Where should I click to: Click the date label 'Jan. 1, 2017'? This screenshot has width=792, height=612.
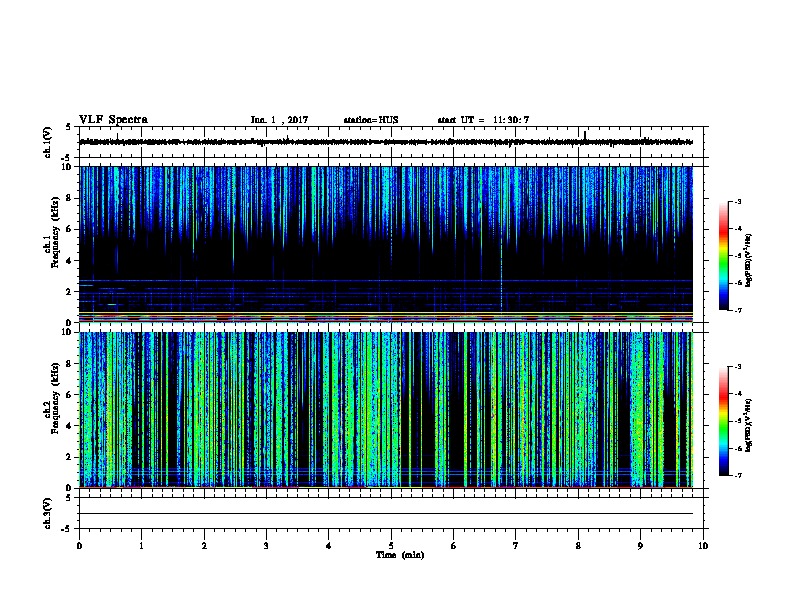279,120
